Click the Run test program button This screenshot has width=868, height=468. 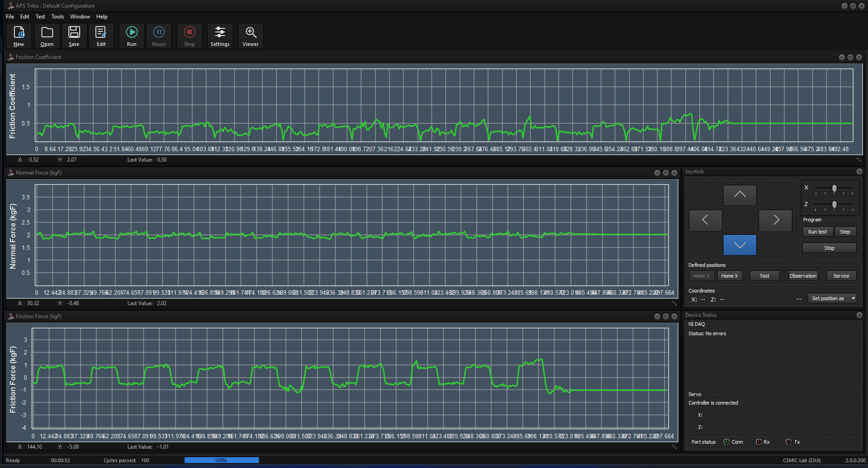[817, 231]
